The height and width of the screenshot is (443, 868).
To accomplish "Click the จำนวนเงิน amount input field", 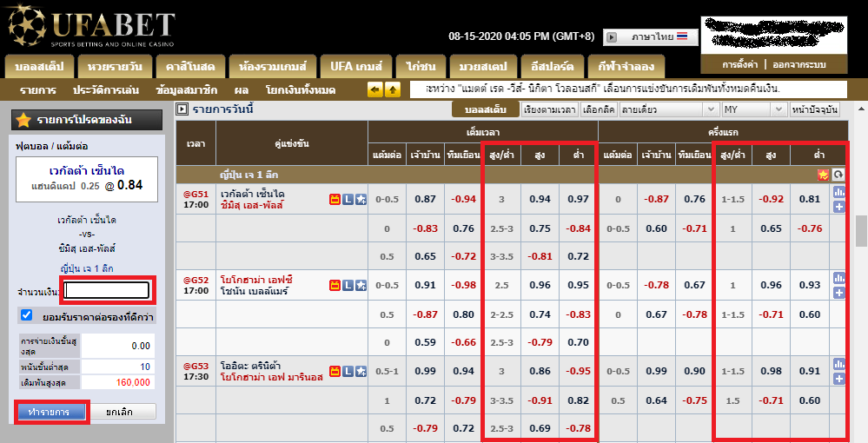I will click(106, 290).
